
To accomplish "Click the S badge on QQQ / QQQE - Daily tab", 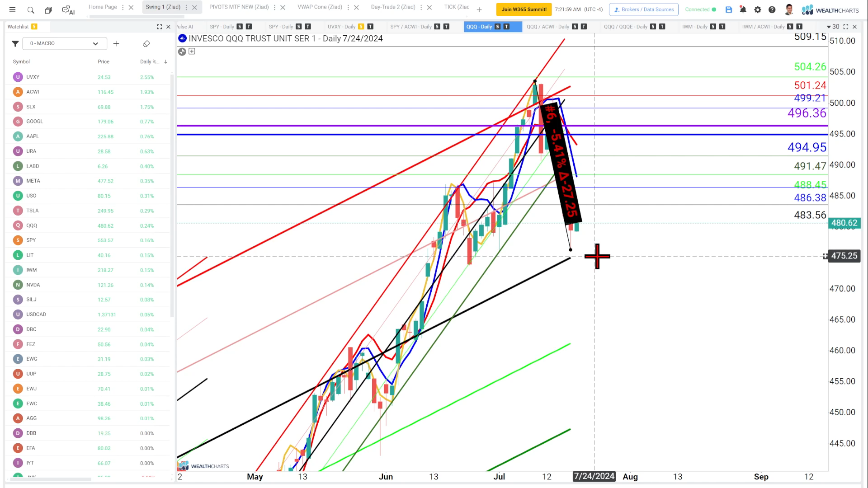I will pyautogui.click(x=653, y=27).
